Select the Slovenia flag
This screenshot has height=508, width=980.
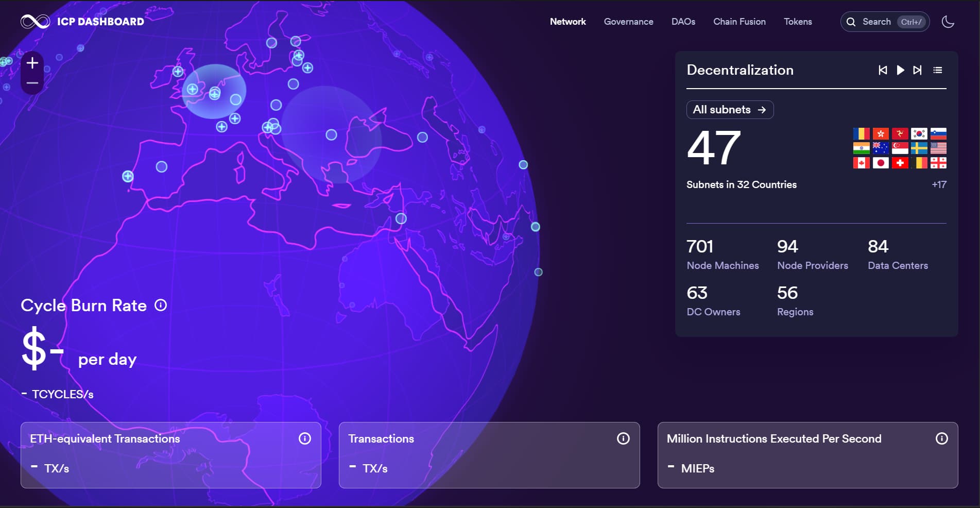(x=938, y=134)
